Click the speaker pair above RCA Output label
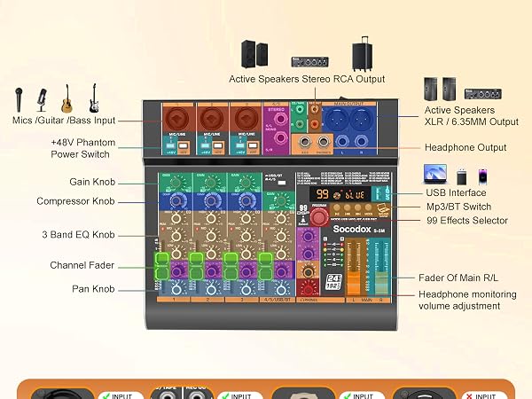This screenshot has height=399, width=532. tap(254, 54)
